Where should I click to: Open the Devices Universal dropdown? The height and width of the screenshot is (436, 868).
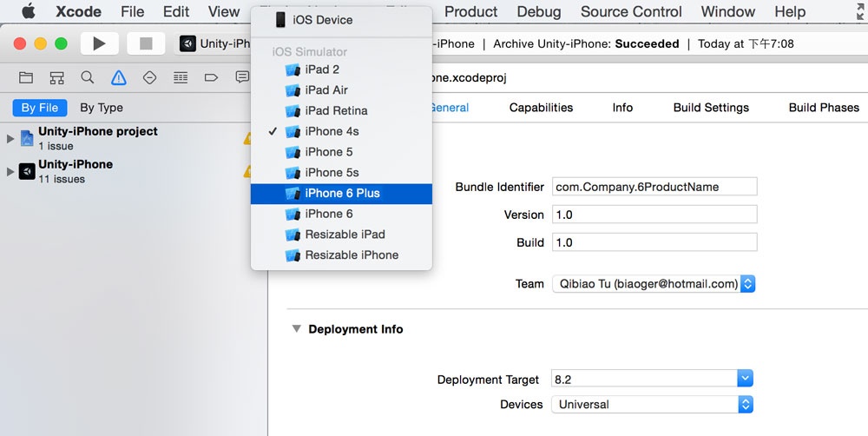click(x=653, y=405)
